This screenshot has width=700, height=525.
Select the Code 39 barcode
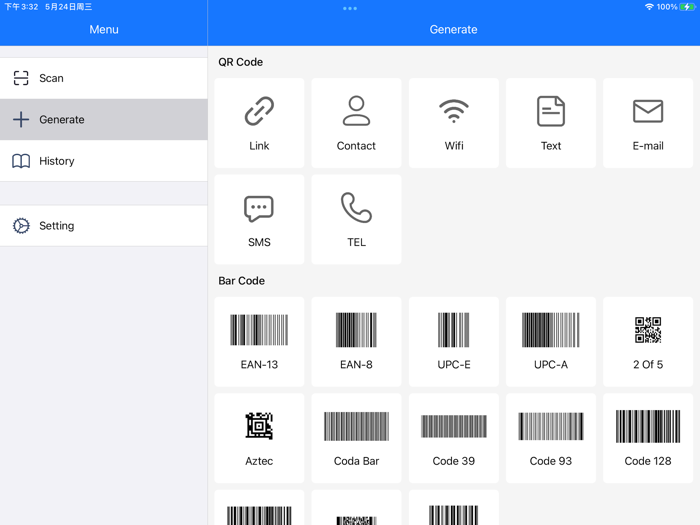454,438
